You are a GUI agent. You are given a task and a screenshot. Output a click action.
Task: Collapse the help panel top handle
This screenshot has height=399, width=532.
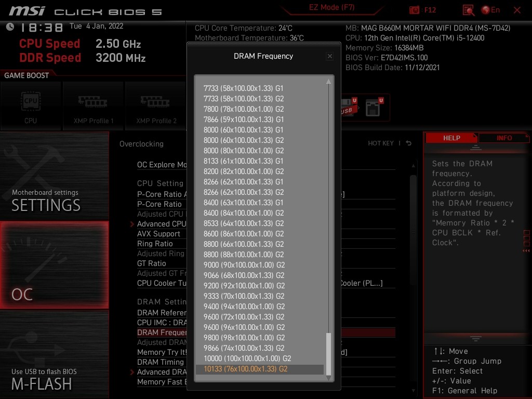(x=475, y=148)
